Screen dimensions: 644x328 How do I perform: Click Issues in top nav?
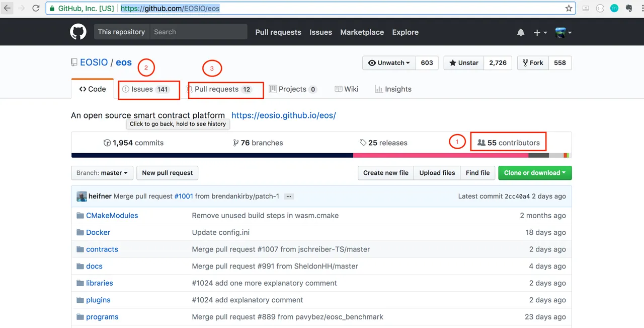(320, 32)
